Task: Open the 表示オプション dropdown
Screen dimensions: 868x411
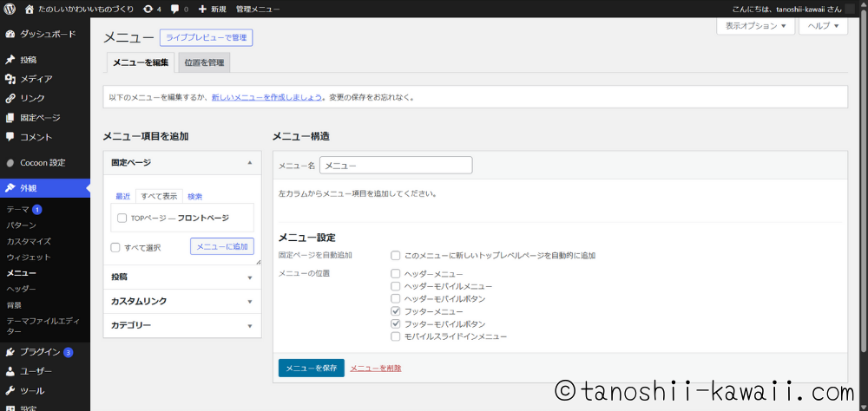Action: coord(756,26)
